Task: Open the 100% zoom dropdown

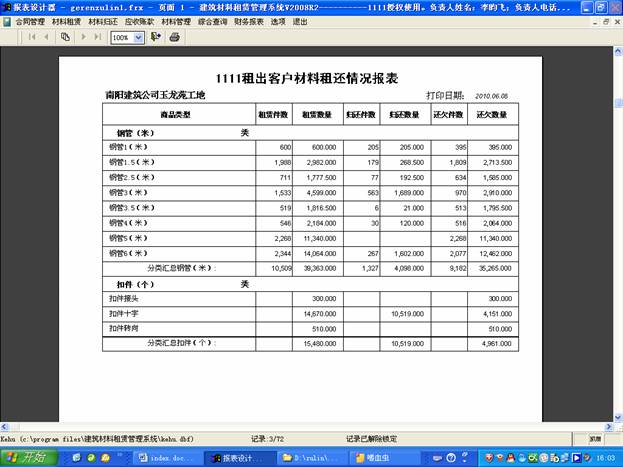Action: 138,37
